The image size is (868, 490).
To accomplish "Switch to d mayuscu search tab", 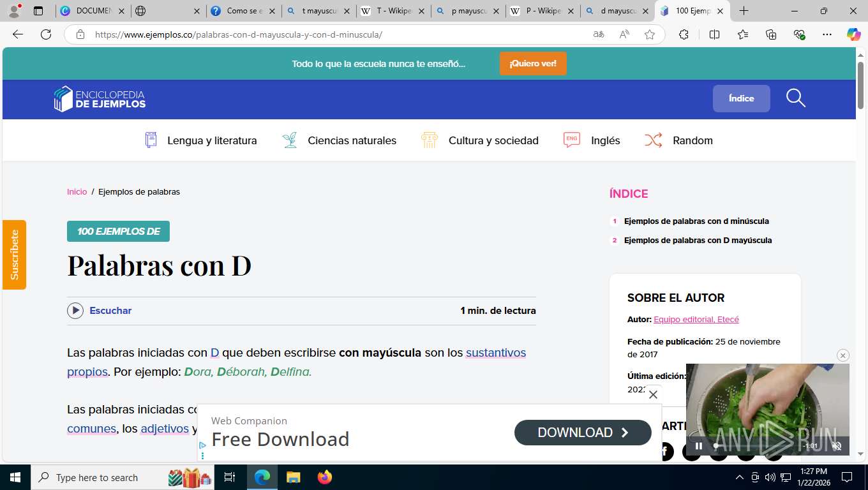I will 618,11.
